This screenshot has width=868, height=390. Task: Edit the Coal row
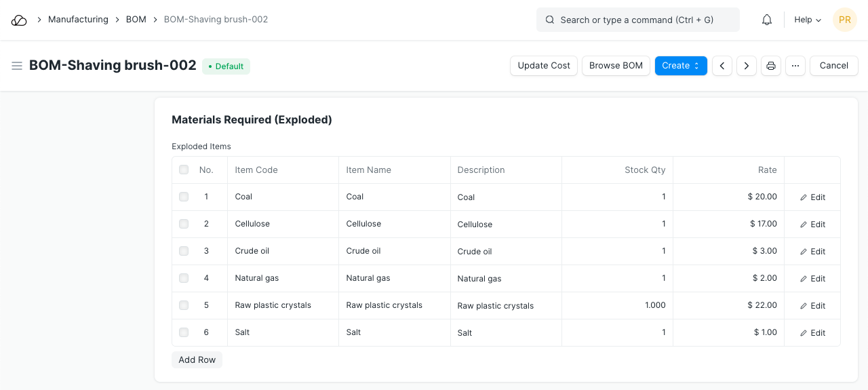tap(812, 197)
